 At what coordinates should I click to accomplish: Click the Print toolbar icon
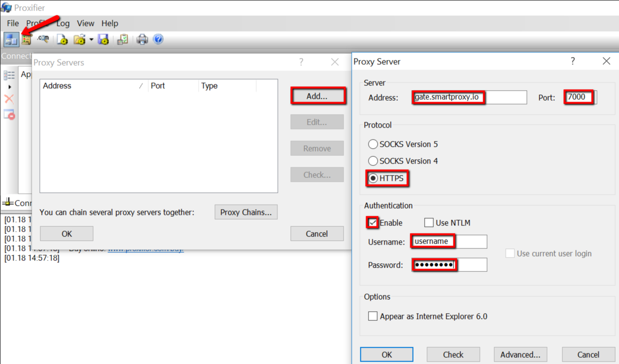[x=142, y=39]
